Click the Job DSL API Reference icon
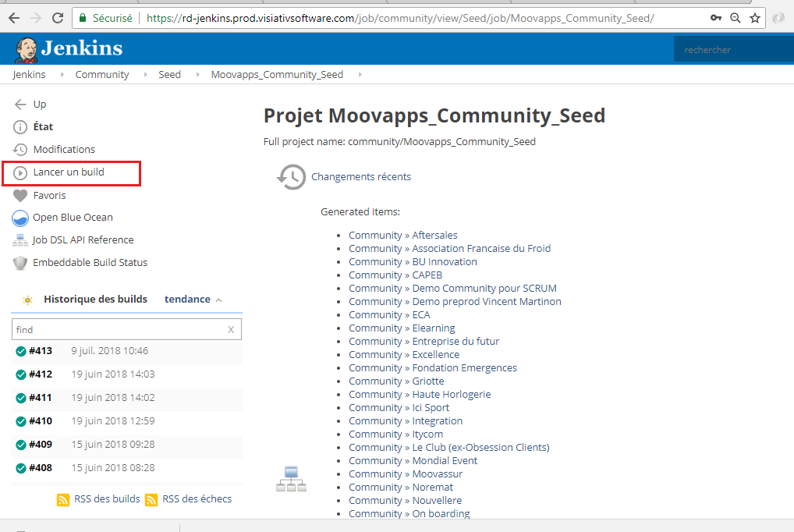The width and height of the screenshot is (794, 532). point(20,240)
